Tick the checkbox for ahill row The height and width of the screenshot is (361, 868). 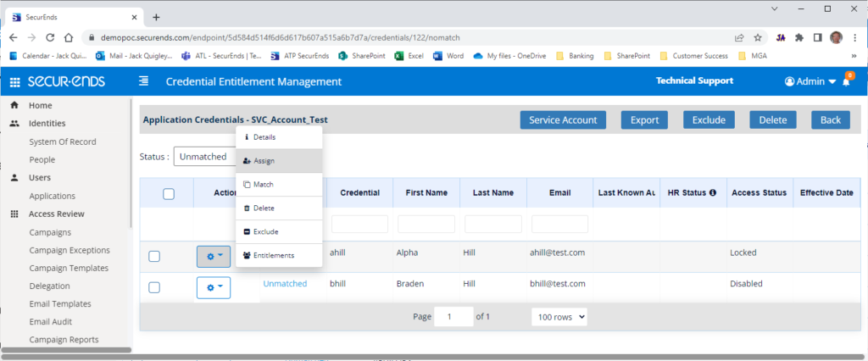(155, 257)
